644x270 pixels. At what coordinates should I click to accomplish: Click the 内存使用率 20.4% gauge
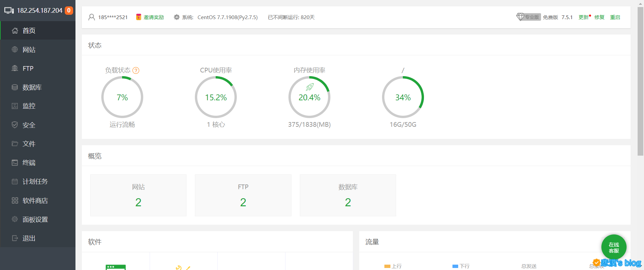[309, 97]
